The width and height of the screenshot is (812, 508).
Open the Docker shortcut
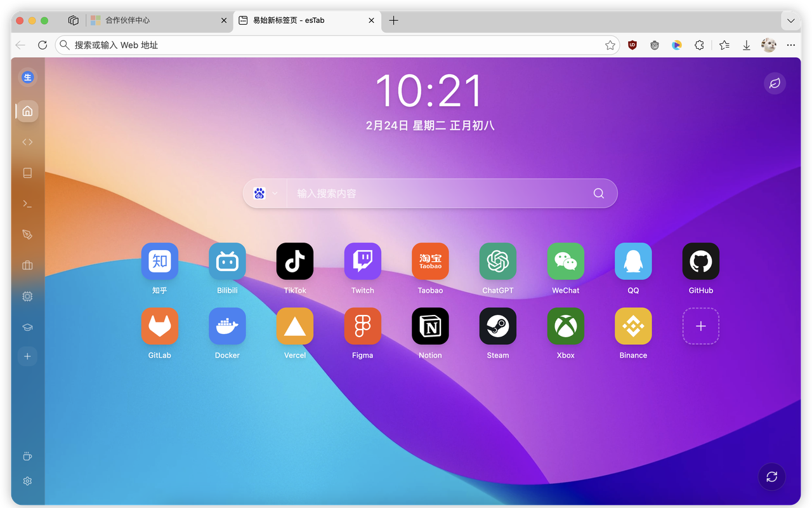click(x=227, y=326)
